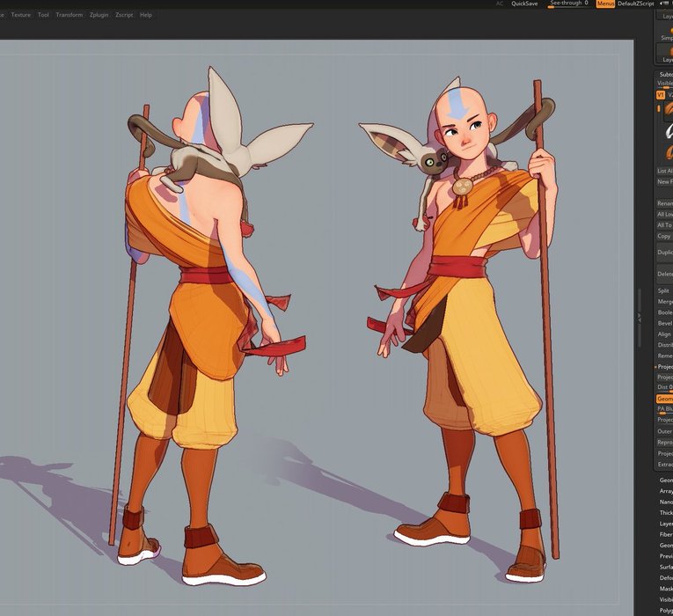Click the Duplicate subtool button

(x=664, y=253)
